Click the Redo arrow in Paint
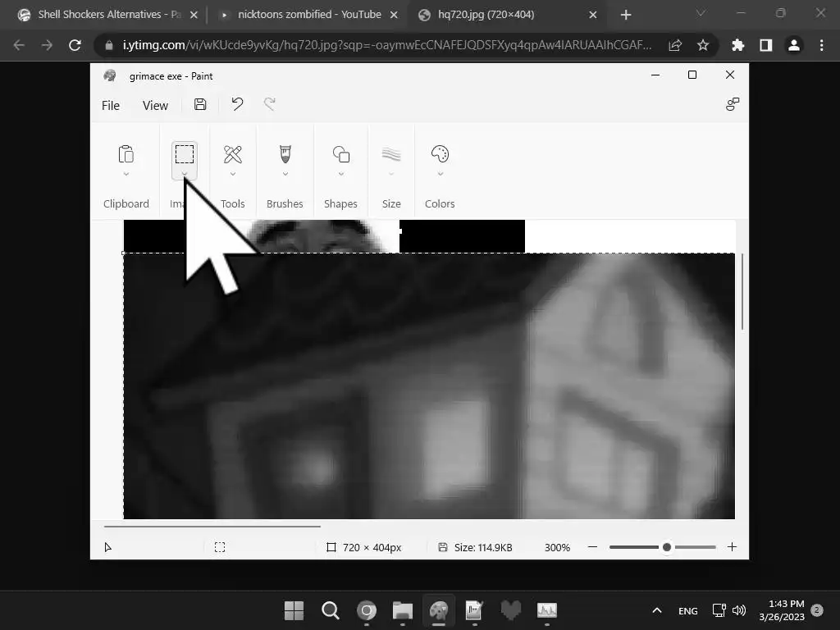This screenshot has width=840, height=630. pos(269,104)
